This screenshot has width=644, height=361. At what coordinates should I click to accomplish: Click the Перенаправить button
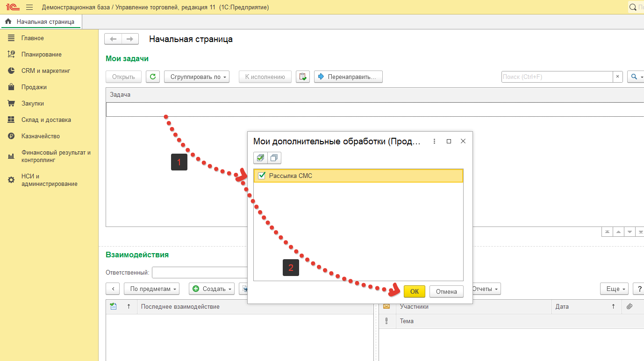(348, 77)
